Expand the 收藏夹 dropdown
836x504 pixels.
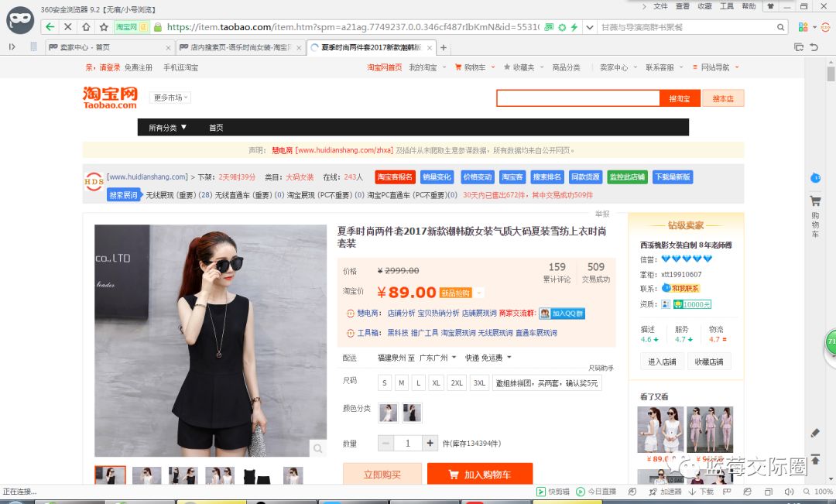(x=523, y=67)
